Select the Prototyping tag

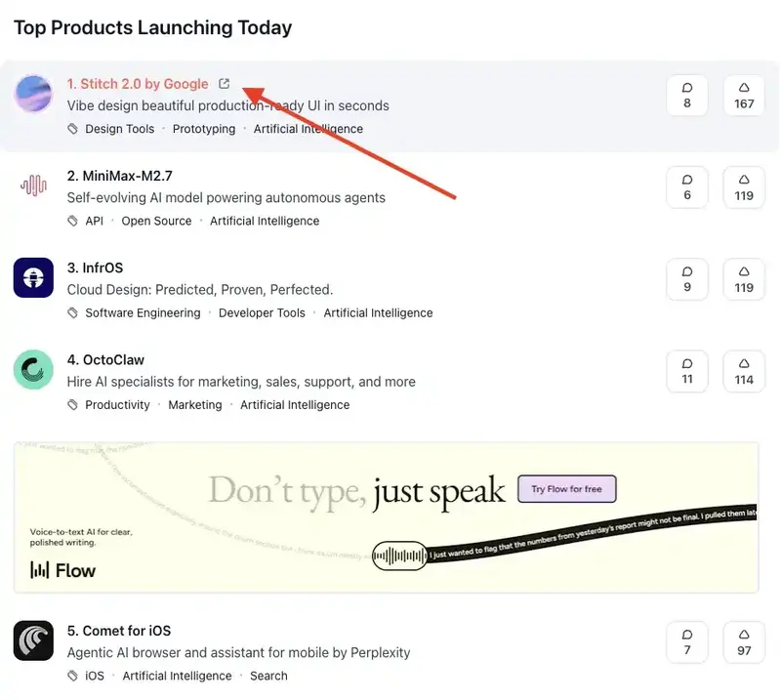[204, 129]
